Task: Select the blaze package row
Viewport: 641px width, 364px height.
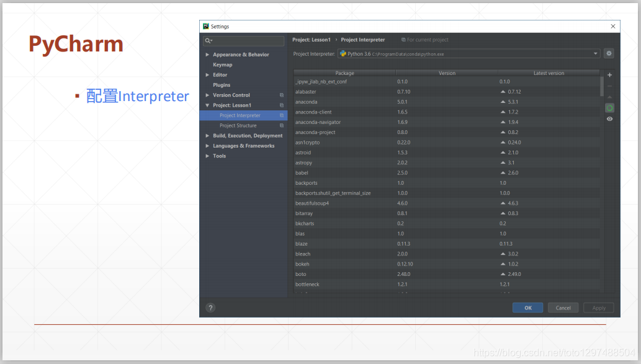Action: click(446, 244)
